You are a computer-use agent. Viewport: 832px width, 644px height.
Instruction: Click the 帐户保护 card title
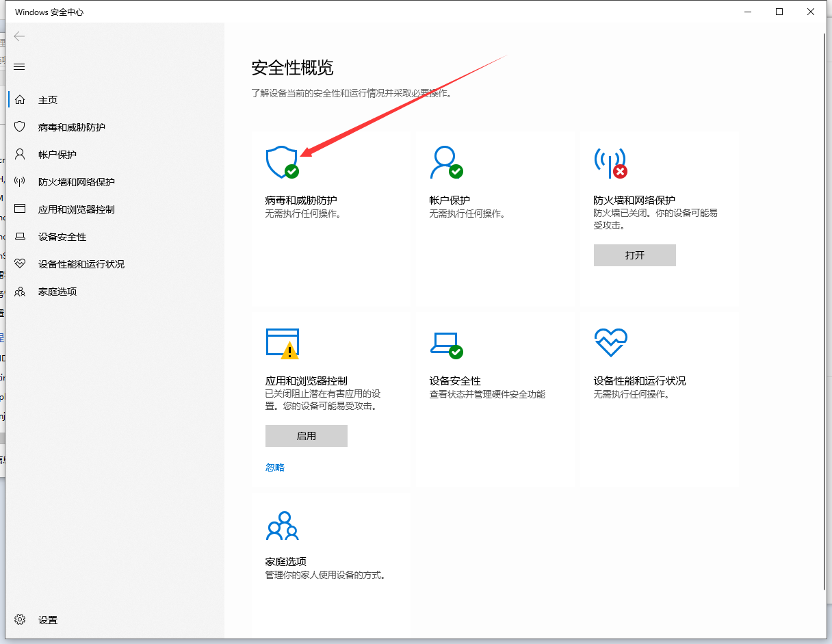[x=450, y=201]
